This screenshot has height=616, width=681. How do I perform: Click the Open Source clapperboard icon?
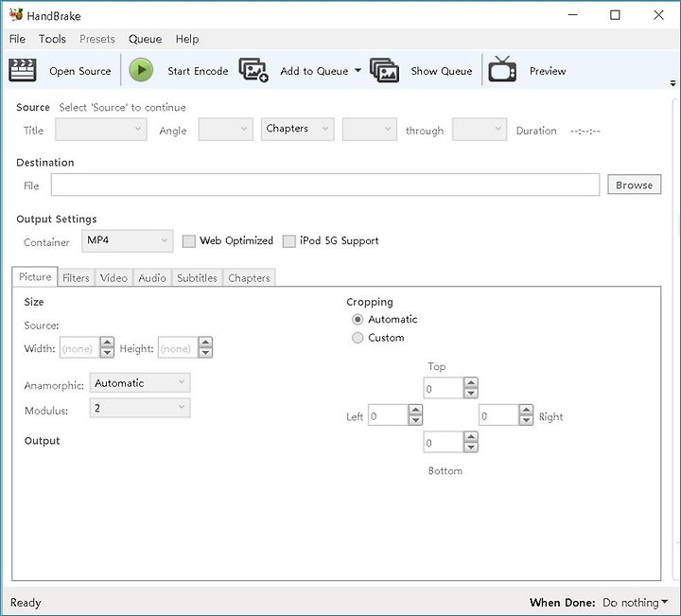(x=22, y=70)
